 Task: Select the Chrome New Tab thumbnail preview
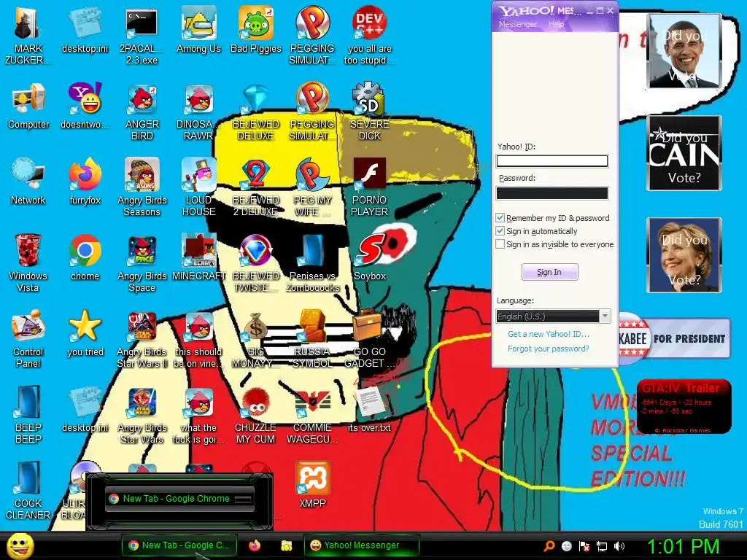pyautogui.click(x=179, y=499)
